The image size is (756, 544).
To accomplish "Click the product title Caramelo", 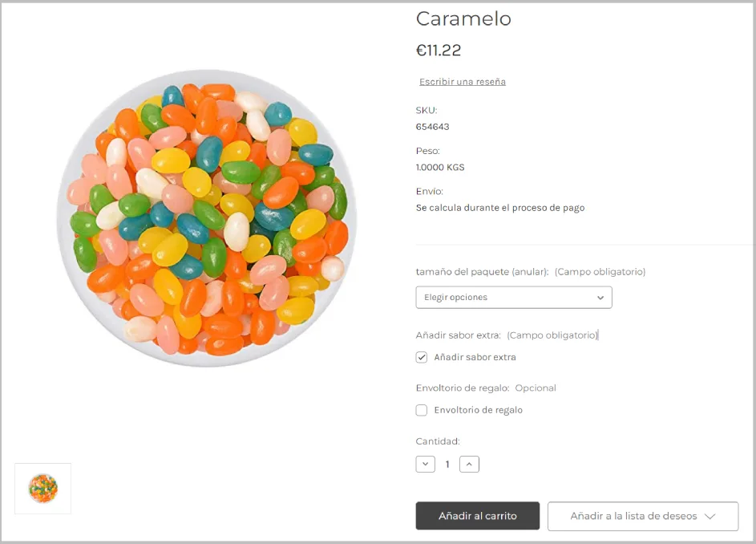I will (463, 18).
